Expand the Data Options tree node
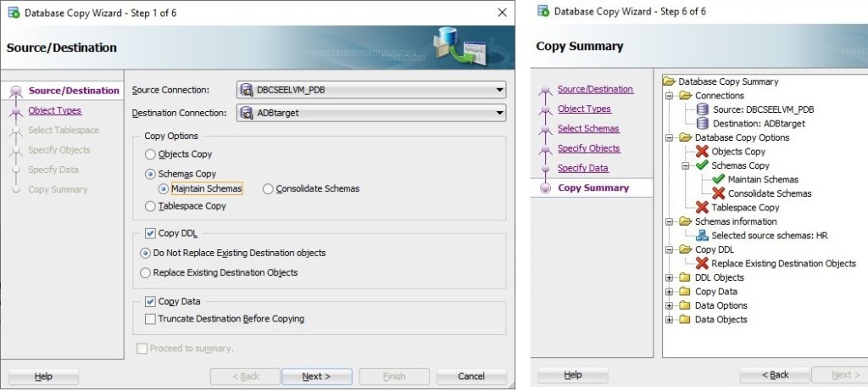Viewport: 868px width, 391px height. [x=670, y=305]
